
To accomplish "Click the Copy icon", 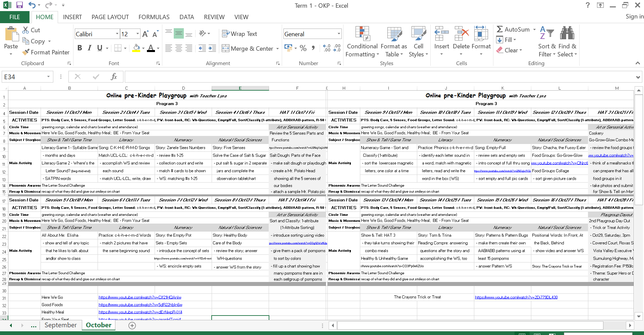I will [25, 41].
